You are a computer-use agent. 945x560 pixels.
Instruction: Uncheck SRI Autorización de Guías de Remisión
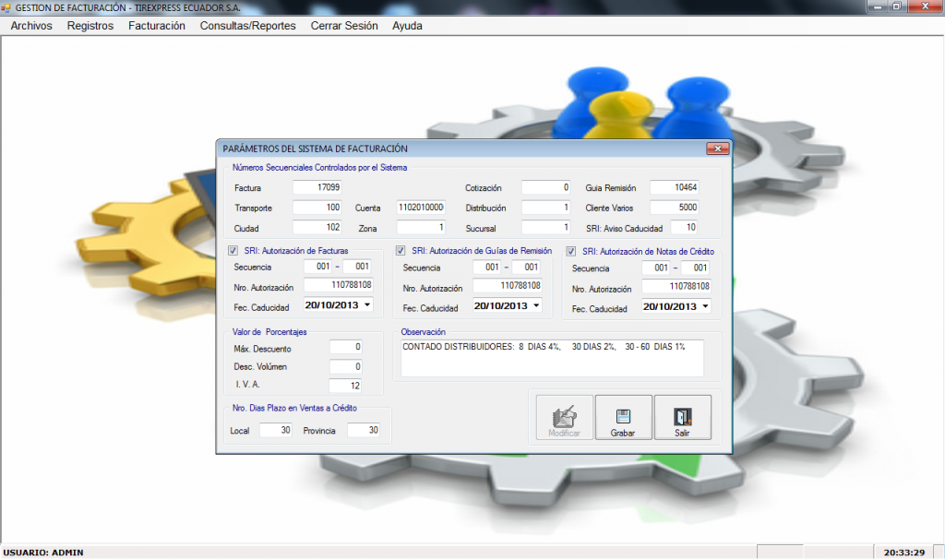[401, 251]
